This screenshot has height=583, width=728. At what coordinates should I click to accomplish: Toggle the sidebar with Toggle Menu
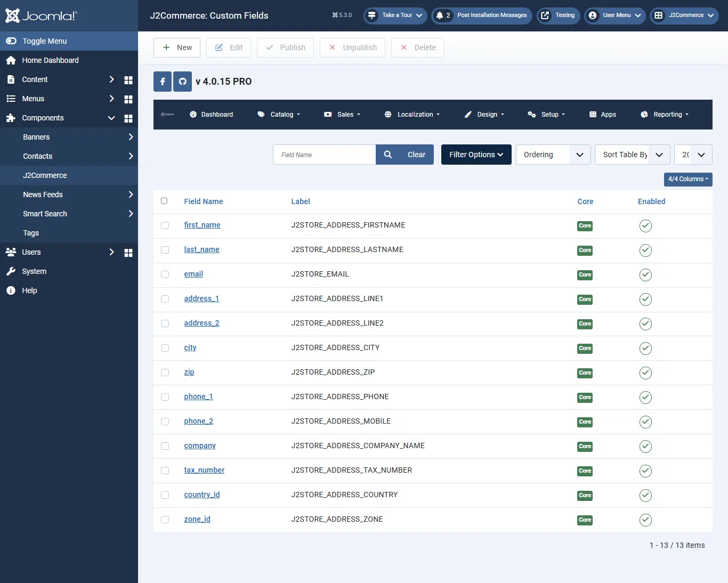click(69, 41)
